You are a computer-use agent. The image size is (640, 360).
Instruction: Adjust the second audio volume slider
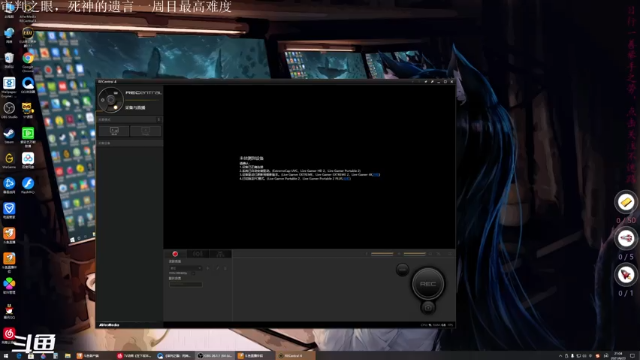click(414, 254)
